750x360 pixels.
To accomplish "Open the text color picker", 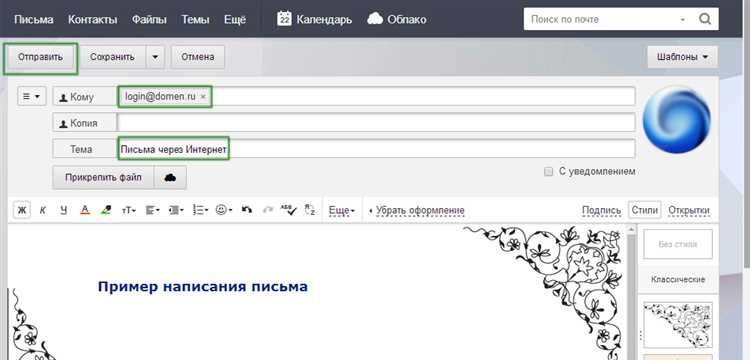I will [x=85, y=210].
